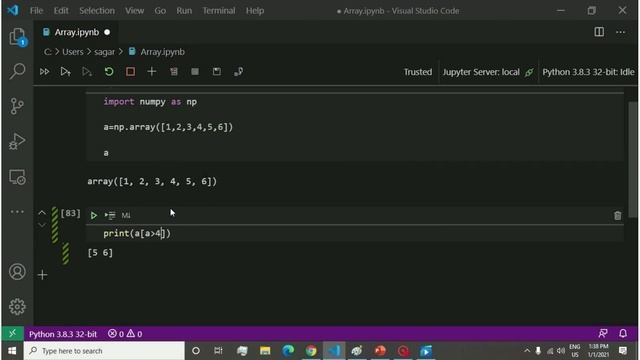The height and width of the screenshot is (360, 640).
Task: Restart the Jupyter kernel
Action: [x=109, y=72]
